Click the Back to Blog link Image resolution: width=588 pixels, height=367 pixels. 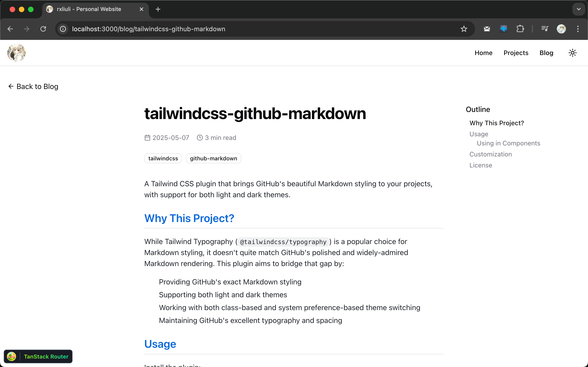tap(34, 86)
